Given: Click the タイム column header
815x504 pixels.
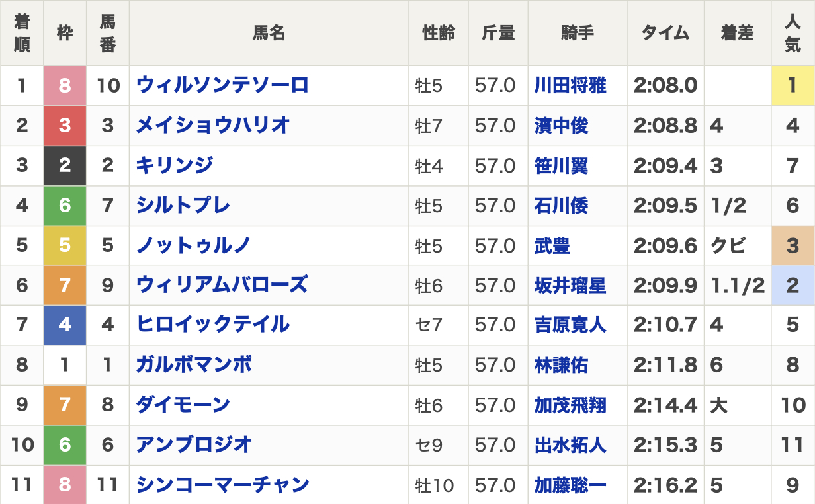Looking at the screenshot, I should click(665, 33).
